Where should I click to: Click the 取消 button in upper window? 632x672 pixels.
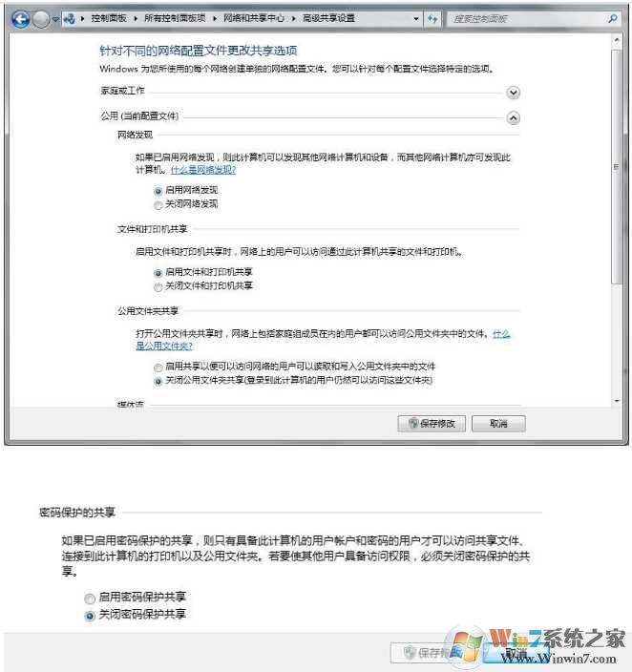click(498, 424)
